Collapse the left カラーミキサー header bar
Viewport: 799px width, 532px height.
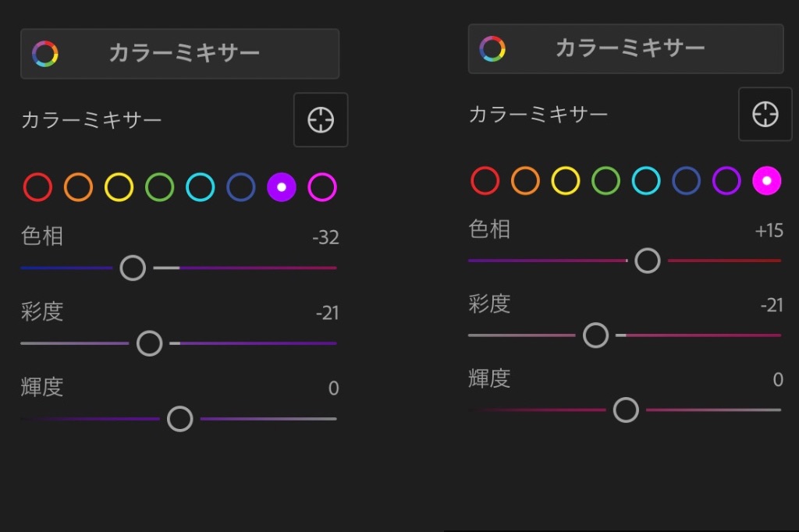coord(180,54)
